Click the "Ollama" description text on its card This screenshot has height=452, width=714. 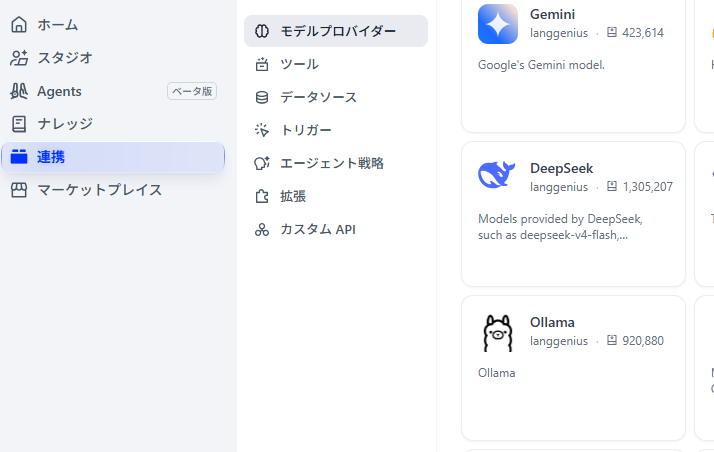(x=496, y=373)
